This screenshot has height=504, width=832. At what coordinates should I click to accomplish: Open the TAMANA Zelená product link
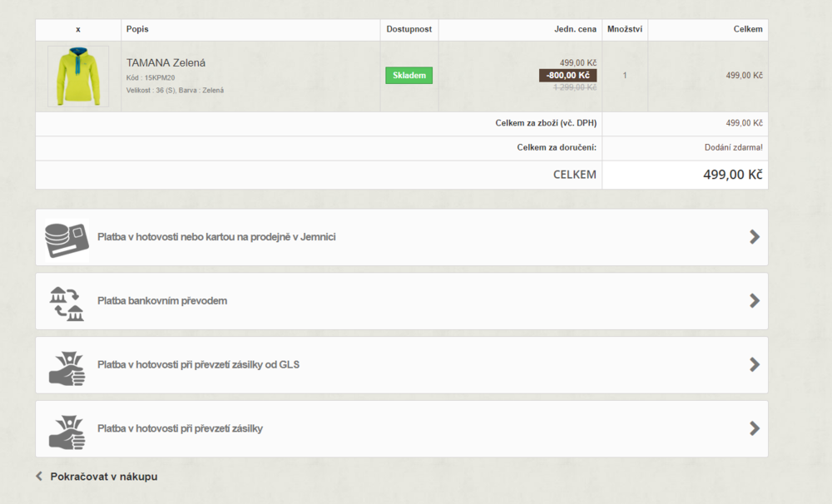166,62
